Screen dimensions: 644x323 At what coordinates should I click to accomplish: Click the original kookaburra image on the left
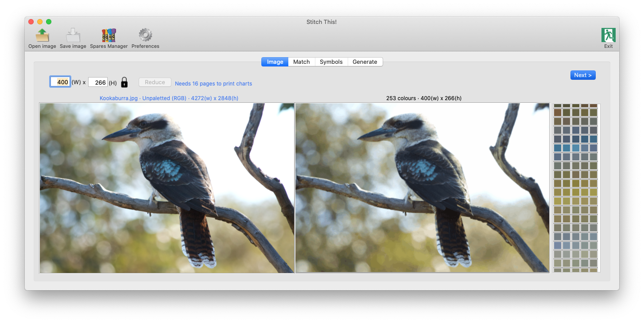pyautogui.click(x=167, y=188)
